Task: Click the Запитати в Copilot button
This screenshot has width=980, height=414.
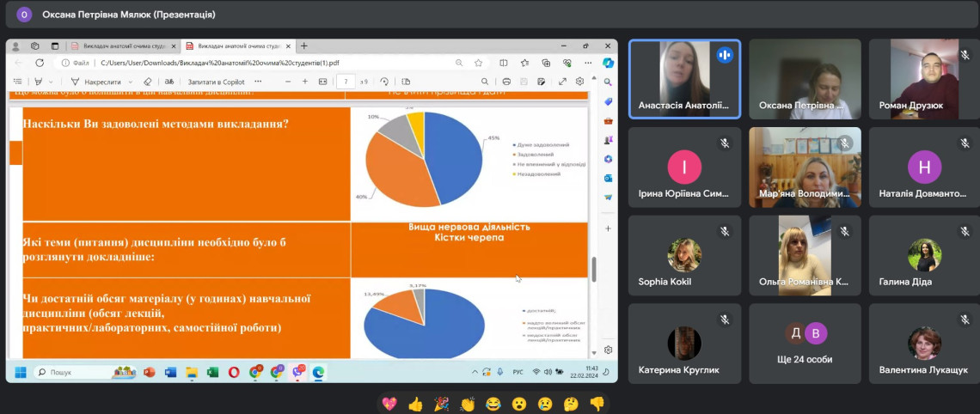Action: [x=217, y=82]
